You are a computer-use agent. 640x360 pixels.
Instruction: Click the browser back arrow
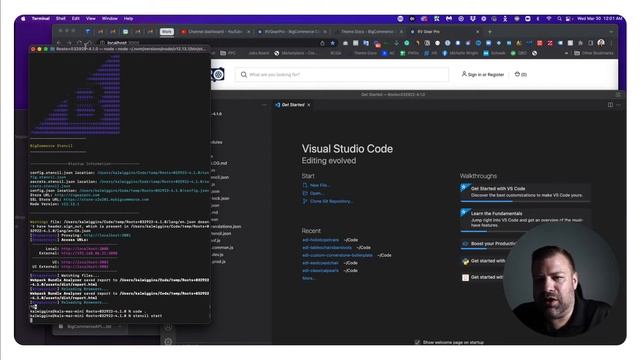tap(60, 43)
